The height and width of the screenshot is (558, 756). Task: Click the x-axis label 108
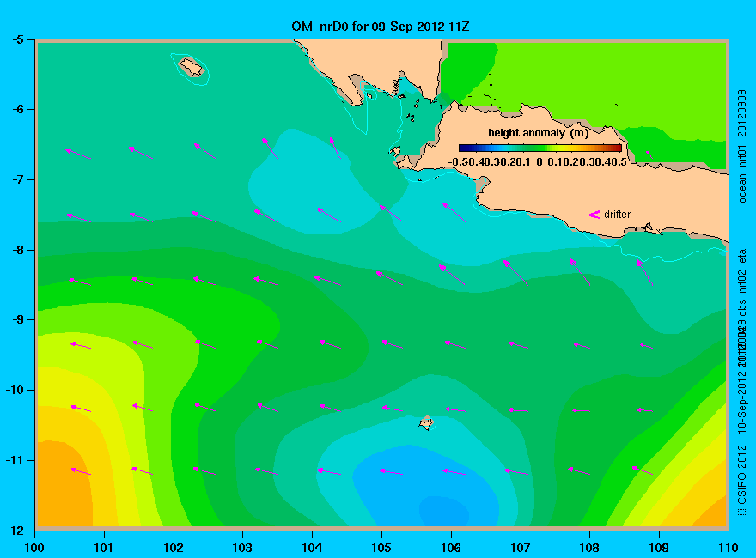[x=589, y=548]
